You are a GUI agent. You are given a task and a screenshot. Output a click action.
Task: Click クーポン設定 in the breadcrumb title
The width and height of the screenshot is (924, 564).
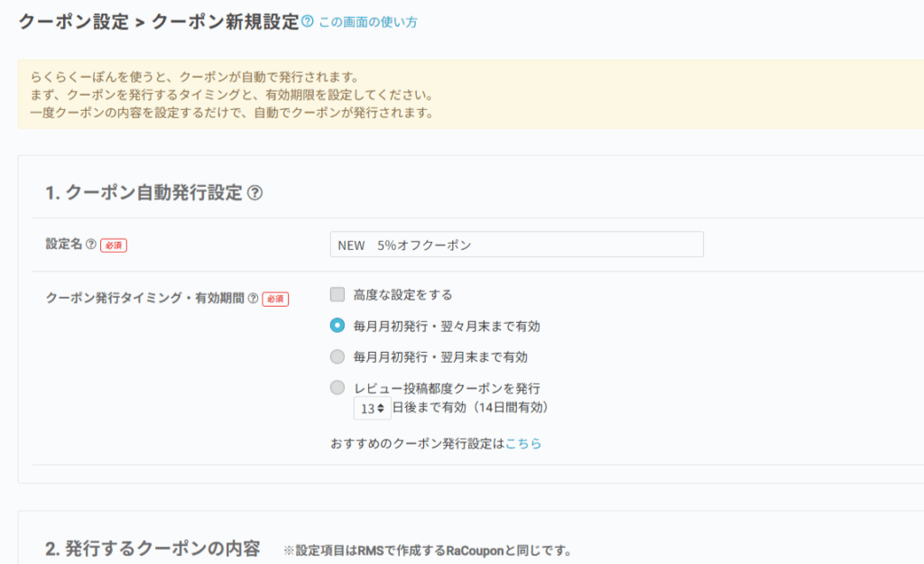(x=73, y=22)
